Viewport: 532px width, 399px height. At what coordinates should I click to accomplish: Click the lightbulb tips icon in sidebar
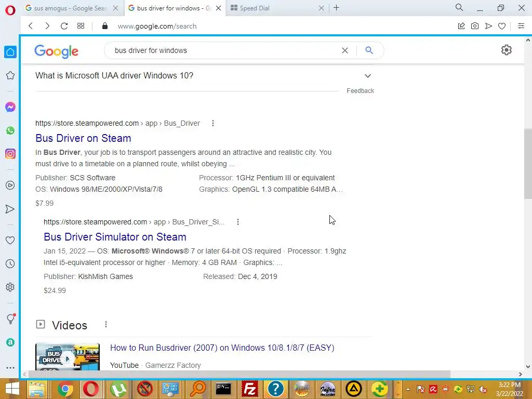10,318
